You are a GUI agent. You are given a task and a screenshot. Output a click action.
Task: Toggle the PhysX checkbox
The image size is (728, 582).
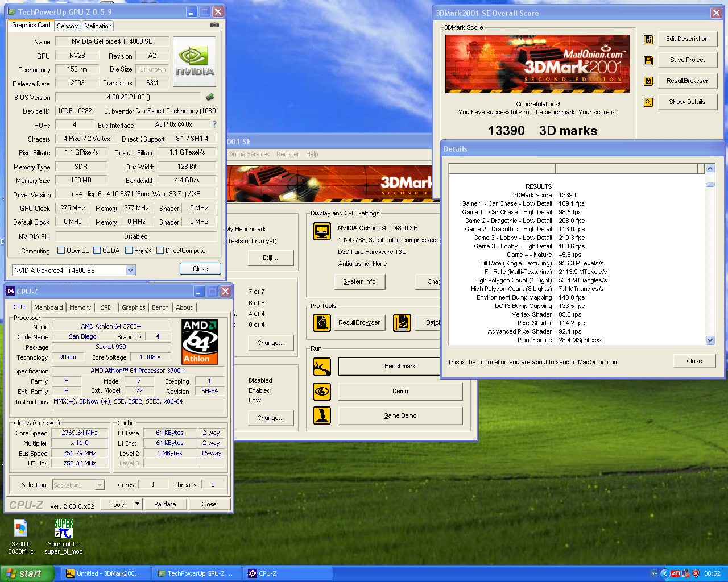[129, 251]
